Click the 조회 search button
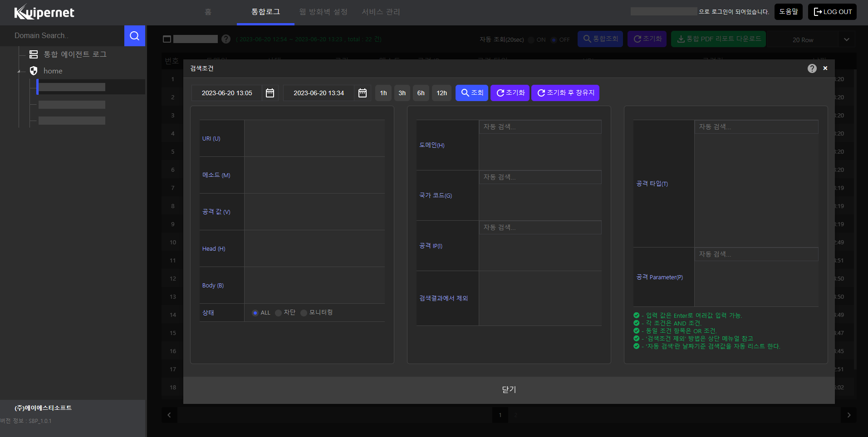The image size is (868, 437). click(x=472, y=93)
